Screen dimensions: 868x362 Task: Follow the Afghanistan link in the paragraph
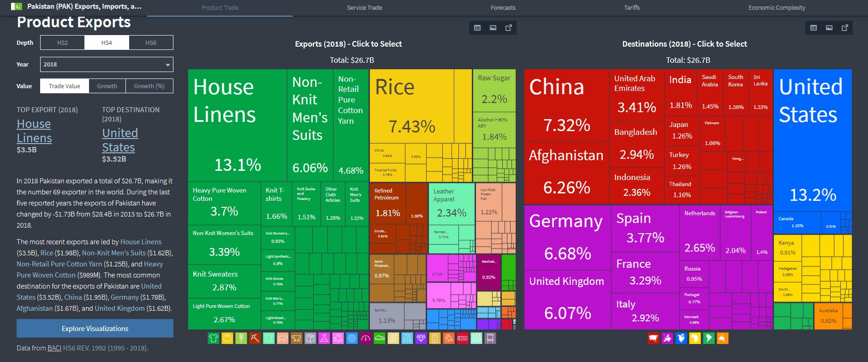[35, 308]
